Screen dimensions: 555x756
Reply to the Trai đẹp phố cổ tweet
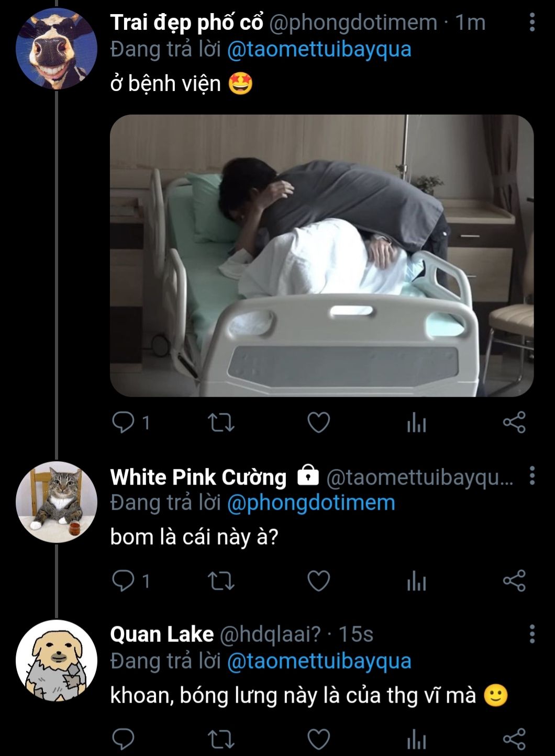pyautogui.click(x=124, y=422)
